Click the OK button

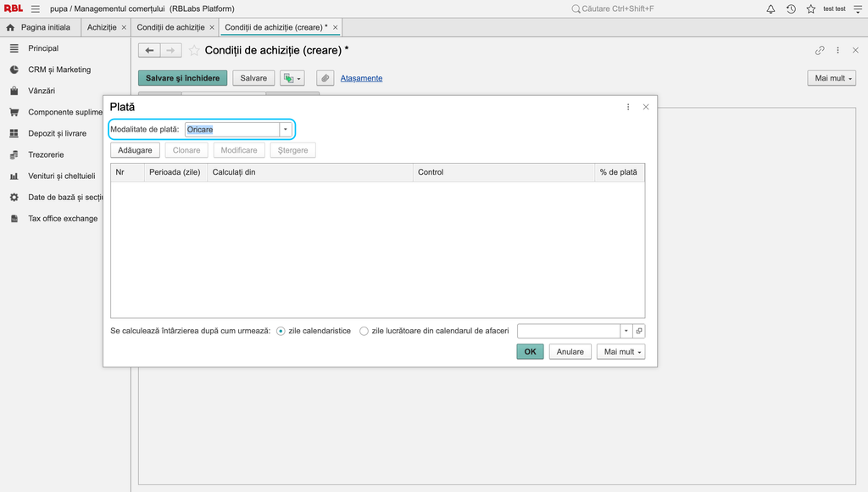pyautogui.click(x=531, y=352)
